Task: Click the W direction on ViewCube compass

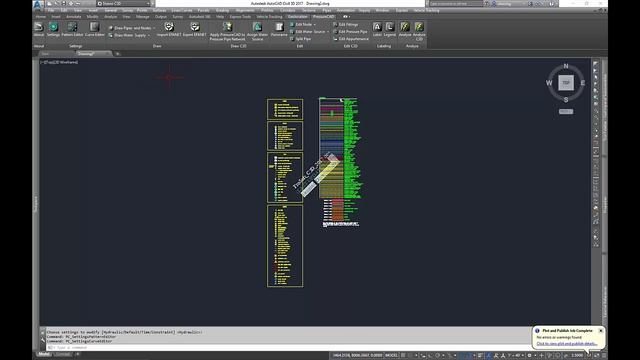Action: [549, 83]
